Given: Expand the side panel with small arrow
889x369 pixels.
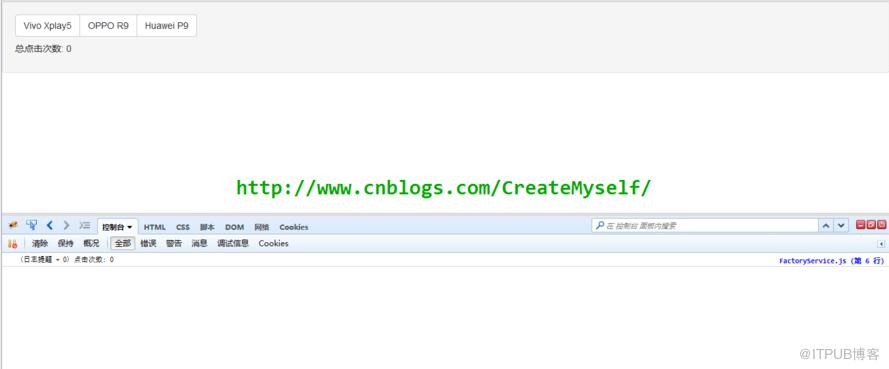Looking at the screenshot, I should pyautogui.click(x=882, y=244).
